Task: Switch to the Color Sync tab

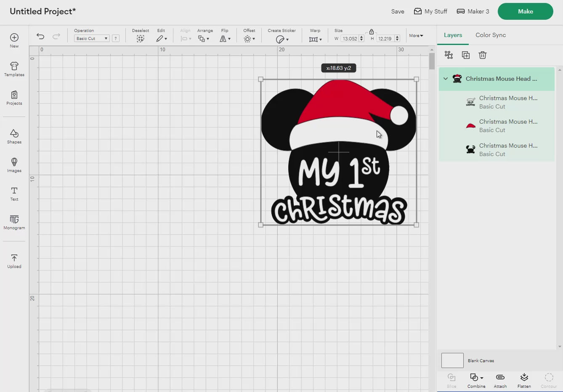Action: [491, 35]
